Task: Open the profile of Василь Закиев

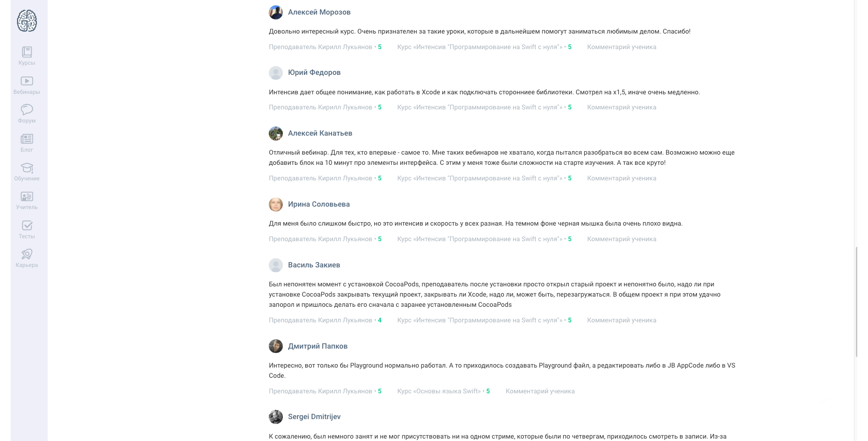Action: point(314,265)
